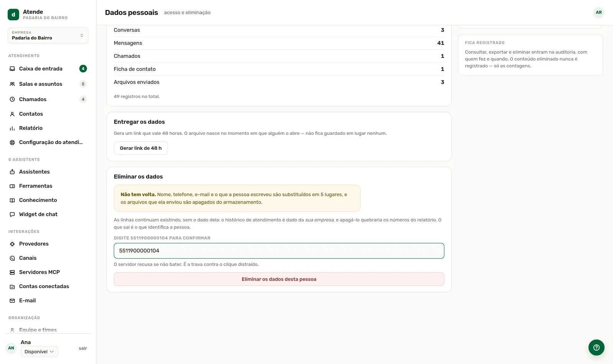Click the Chamados clock icon

tap(12, 99)
